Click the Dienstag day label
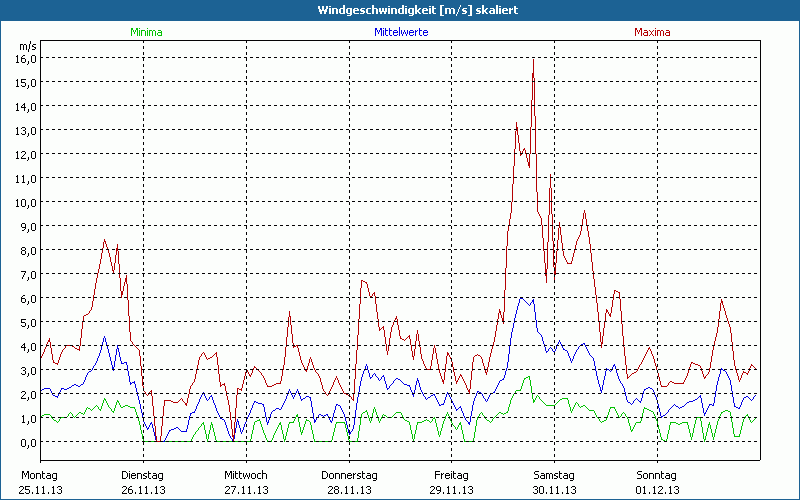This screenshot has height=500, width=800. (142, 476)
